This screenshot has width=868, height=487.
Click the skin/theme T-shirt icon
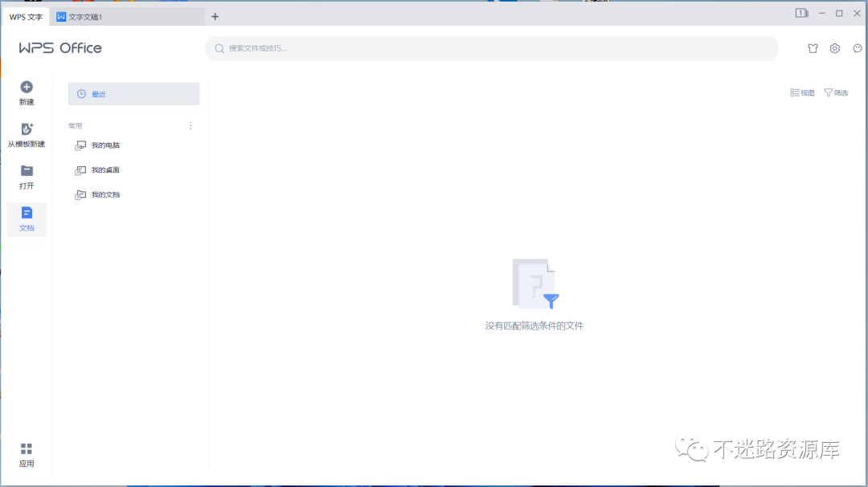[x=813, y=48]
